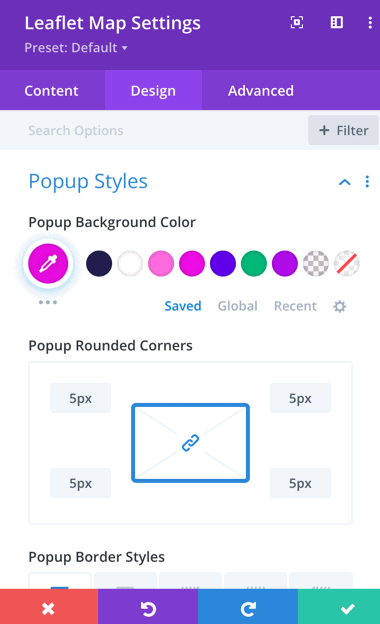Screen dimensions: 380x624
Task: Discard changes with the red X
Action: tap(49, 608)
